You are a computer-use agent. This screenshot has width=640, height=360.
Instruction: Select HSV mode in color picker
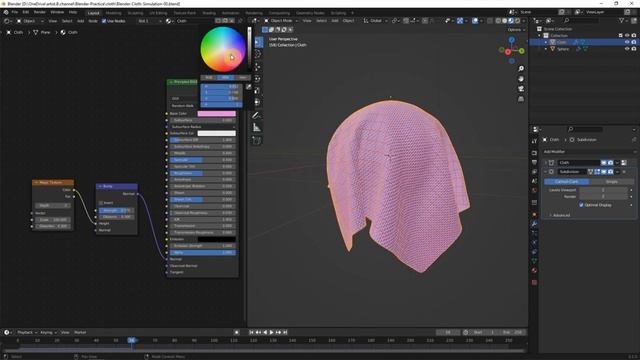click(225, 77)
